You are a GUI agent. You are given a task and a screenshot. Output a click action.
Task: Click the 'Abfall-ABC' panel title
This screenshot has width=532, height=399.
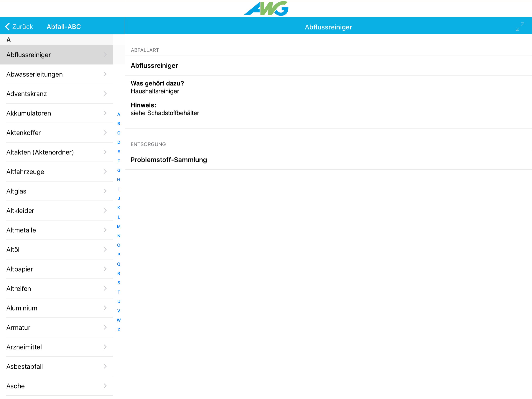64,26
